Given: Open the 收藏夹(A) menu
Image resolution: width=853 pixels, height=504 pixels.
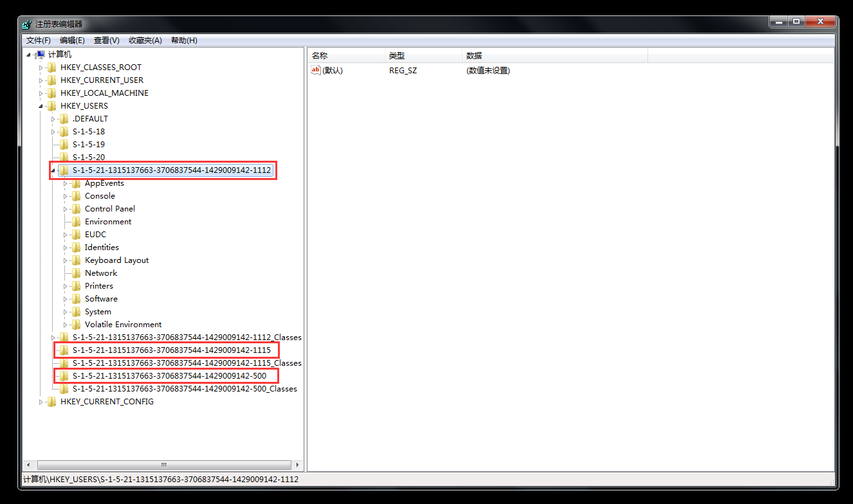Looking at the screenshot, I should pos(145,40).
